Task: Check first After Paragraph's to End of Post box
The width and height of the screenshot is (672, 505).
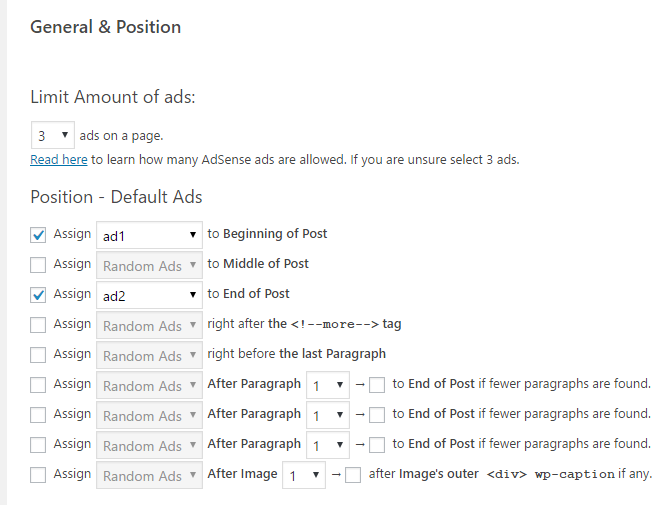Action: (377, 385)
